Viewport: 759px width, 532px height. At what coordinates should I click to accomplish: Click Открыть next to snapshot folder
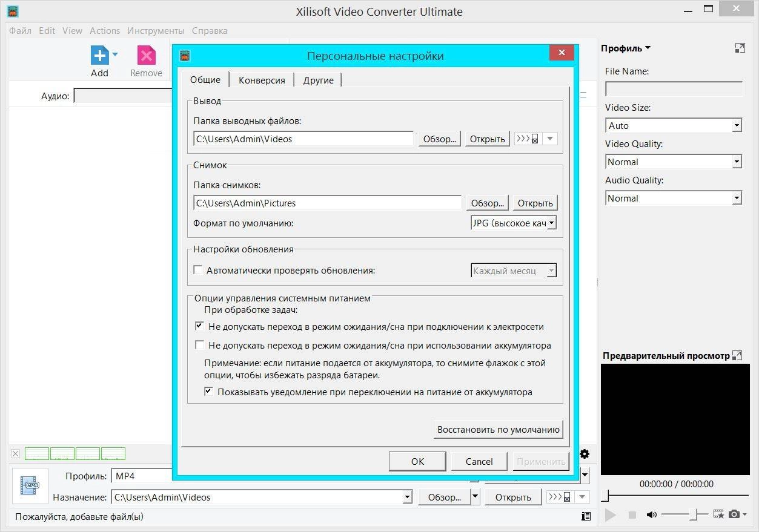point(535,203)
